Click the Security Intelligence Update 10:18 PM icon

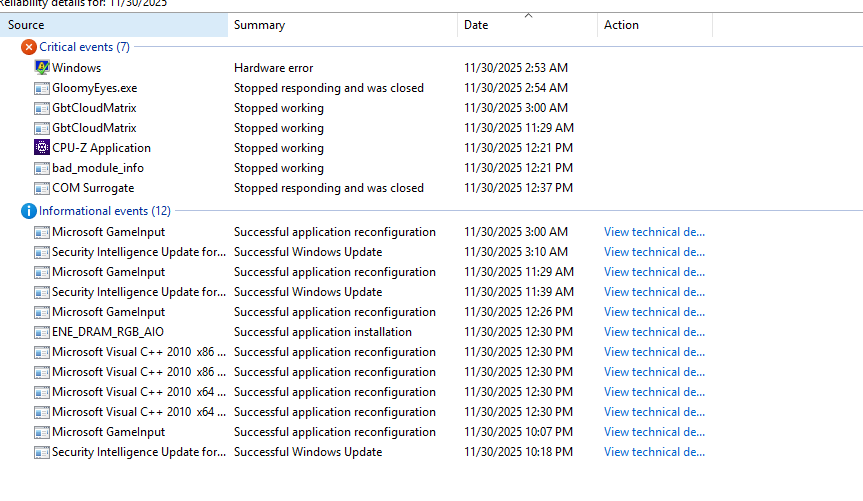(x=42, y=453)
